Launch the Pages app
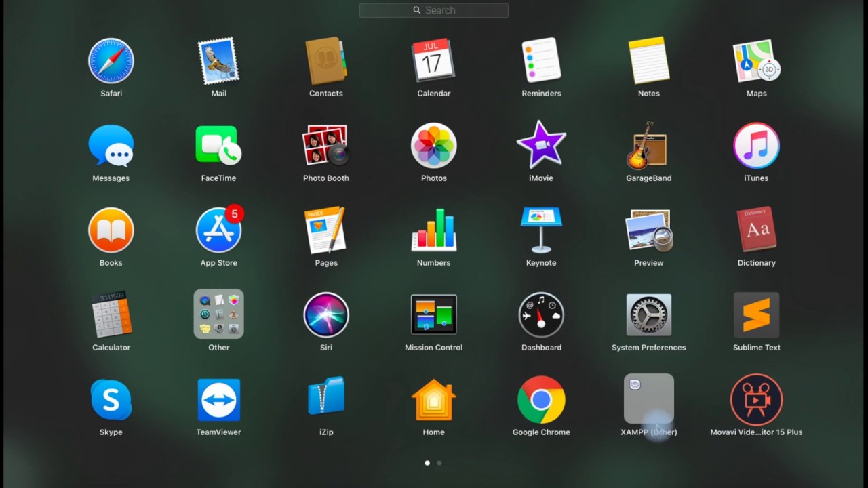This screenshot has width=868, height=488. tap(326, 230)
